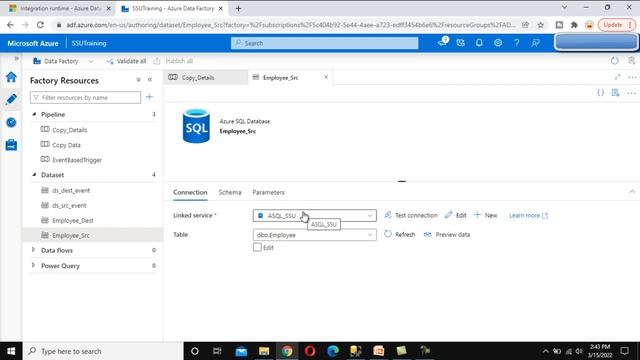This screenshot has height=360, width=640.
Task: Open the help question mark icon
Action: 516,43
